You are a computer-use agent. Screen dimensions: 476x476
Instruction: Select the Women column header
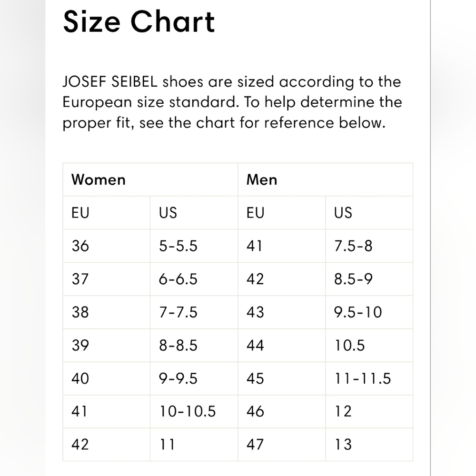[150, 179]
